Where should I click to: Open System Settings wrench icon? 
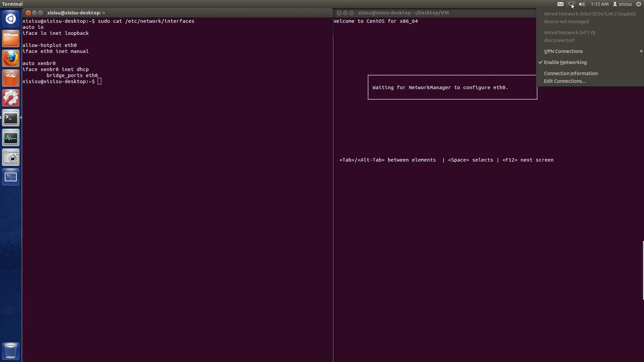click(11, 98)
